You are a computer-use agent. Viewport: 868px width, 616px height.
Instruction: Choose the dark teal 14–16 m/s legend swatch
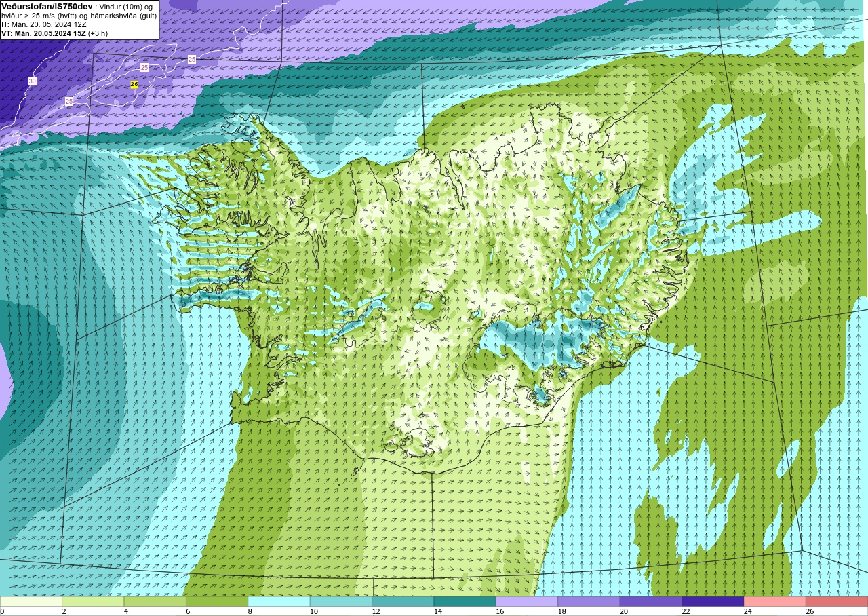point(465,602)
